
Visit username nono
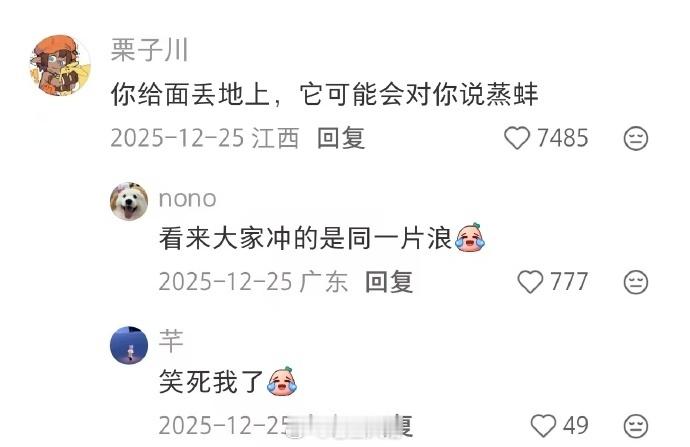(x=187, y=199)
